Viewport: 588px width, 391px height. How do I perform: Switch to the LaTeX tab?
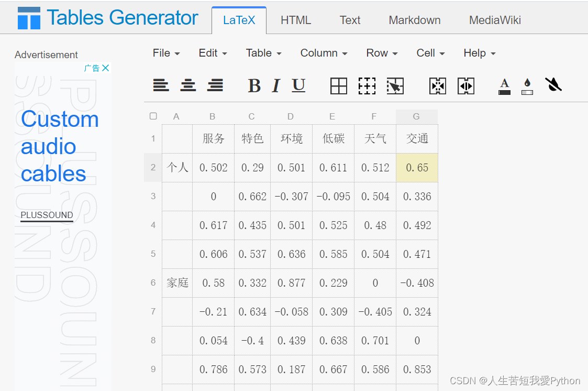[239, 20]
